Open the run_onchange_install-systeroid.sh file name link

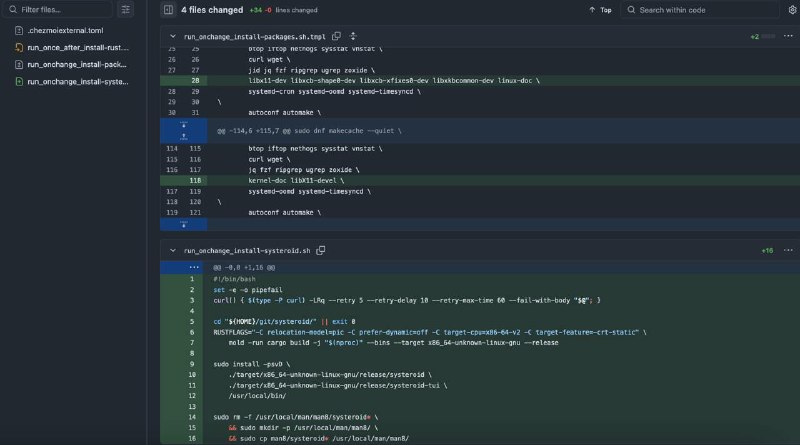pos(248,250)
